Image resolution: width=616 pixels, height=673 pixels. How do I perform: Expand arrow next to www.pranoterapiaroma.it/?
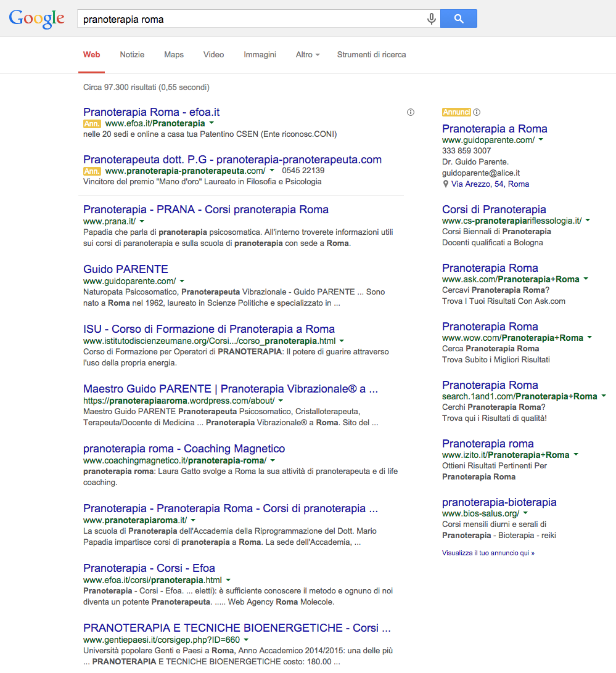(193, 520)
